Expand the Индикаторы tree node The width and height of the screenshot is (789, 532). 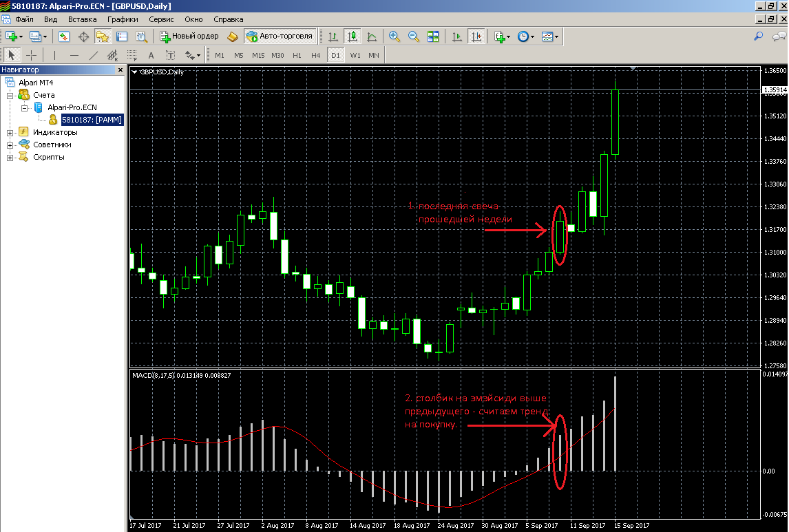point(10,133)
